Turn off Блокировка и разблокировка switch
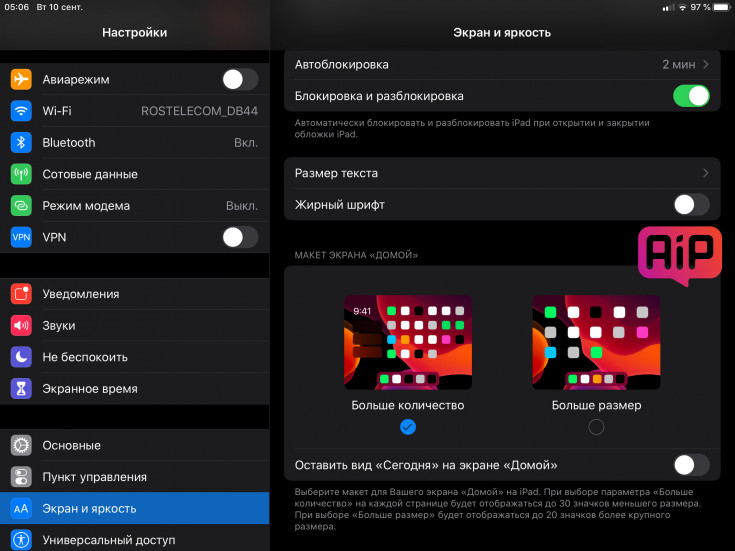 point(691,96)
